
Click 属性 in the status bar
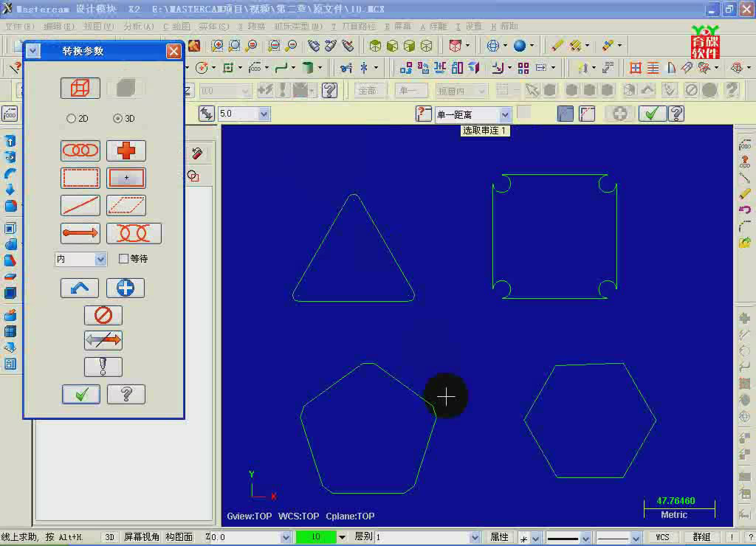coord(499,537)
